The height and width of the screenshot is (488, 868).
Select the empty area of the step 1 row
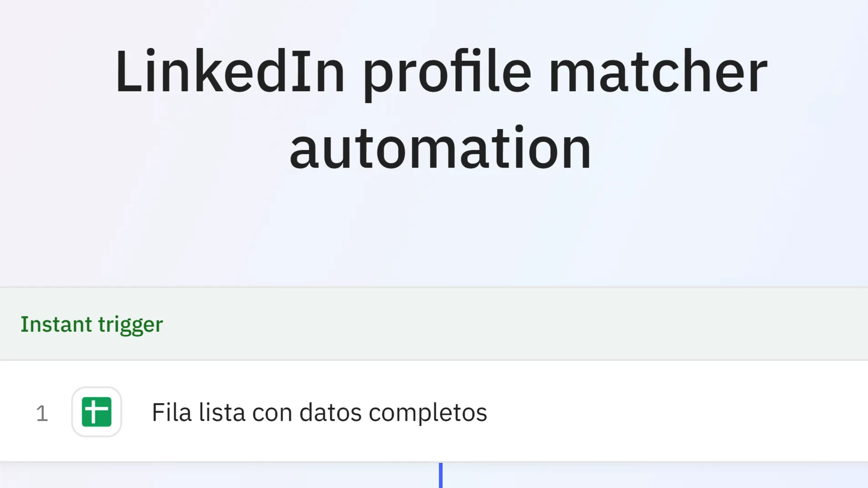(x=673, y=412)
